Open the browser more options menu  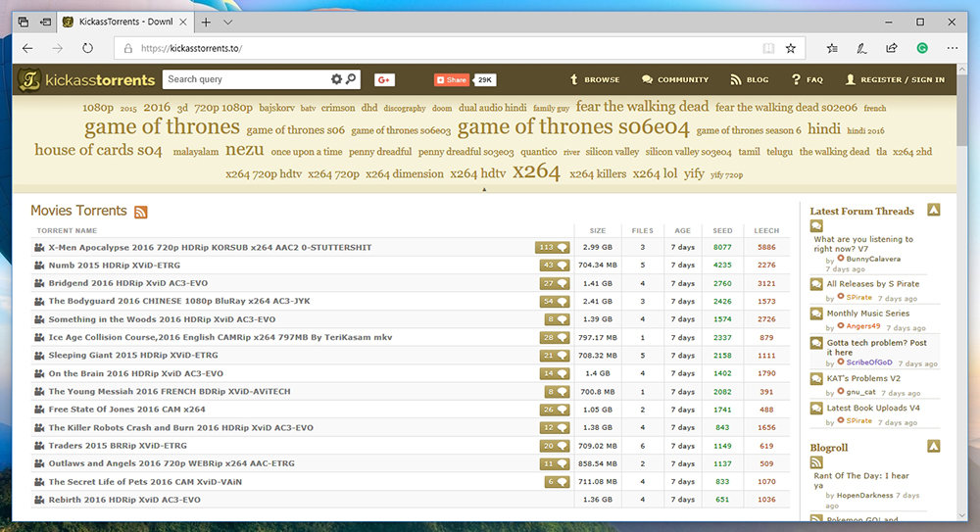952,48
